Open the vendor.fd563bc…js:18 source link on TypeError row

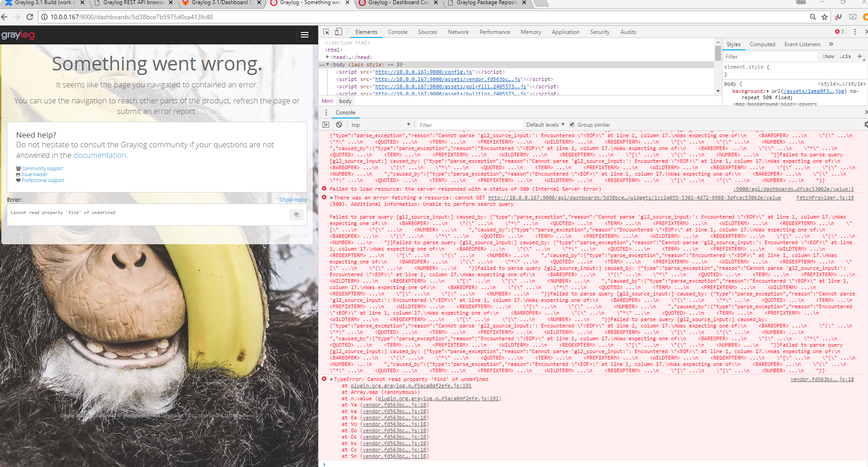tap(822, 379)
